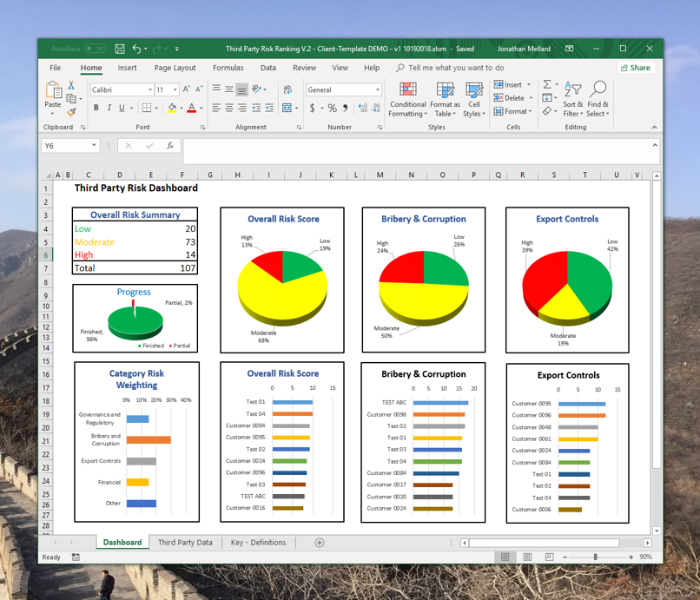Screen dimensions: 700x600
Task: Toggle Wrap Text for the cell
Action: click(x=287, y=89)
